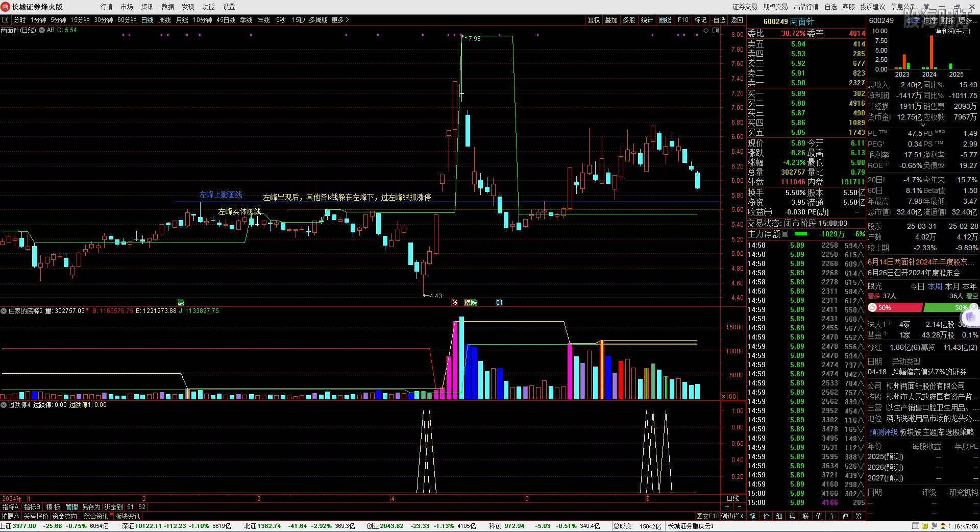The width and height of the screenshot is (980, 532).
Task: Open the 日线 period selector at bottom
Action: point(732,498)
